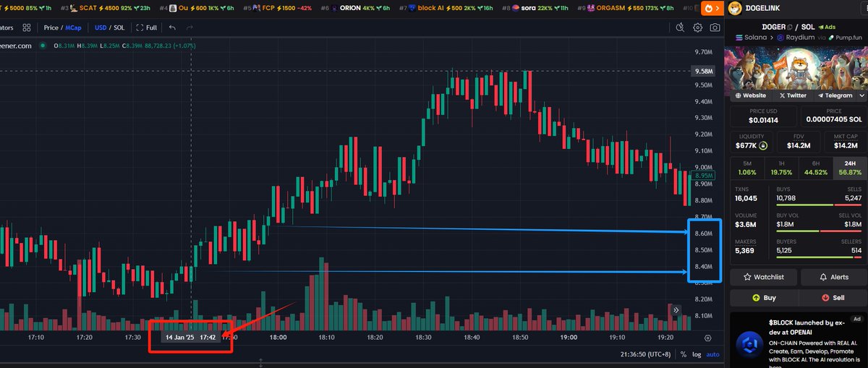Switch chart to Price mode
The image size is (868, 368).
click(x=51, y=27)
